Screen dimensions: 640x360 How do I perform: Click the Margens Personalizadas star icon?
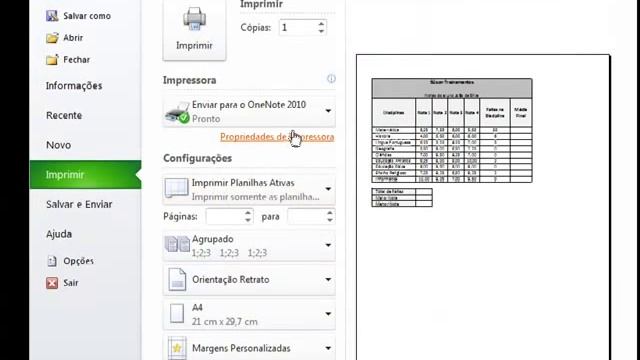(x=177, y=348)
